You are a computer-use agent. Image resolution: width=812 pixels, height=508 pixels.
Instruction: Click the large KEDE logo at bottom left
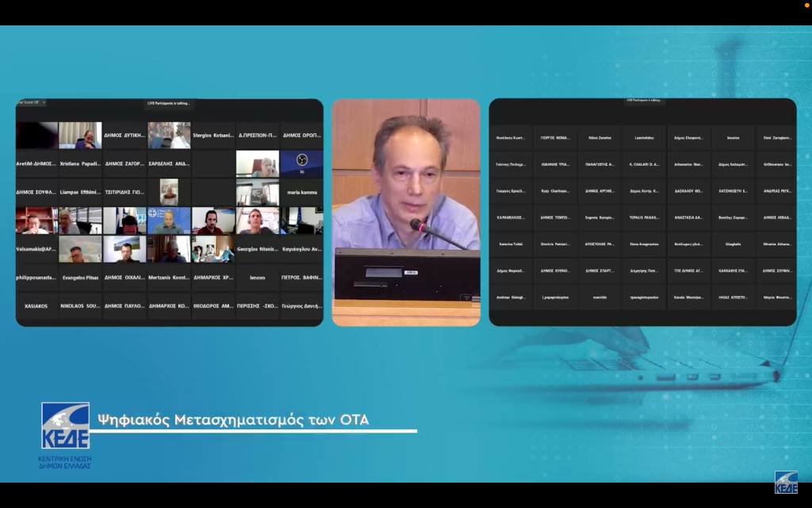click(x=65, y=426)
